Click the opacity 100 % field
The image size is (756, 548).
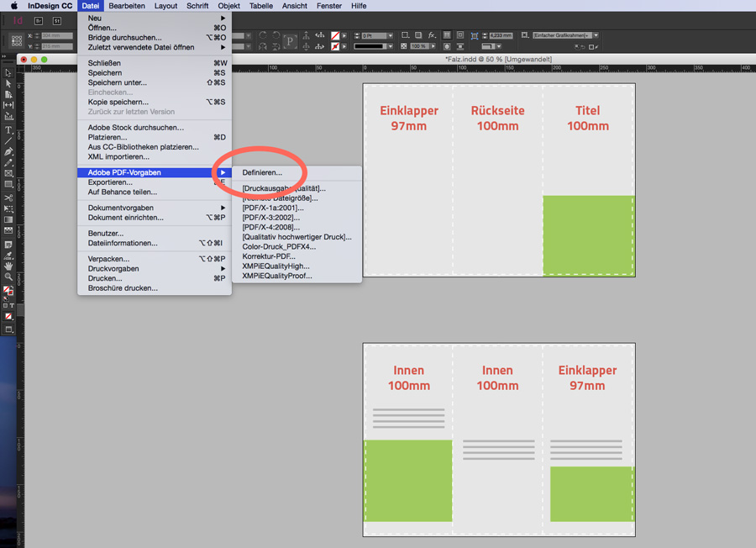[419, 46]
